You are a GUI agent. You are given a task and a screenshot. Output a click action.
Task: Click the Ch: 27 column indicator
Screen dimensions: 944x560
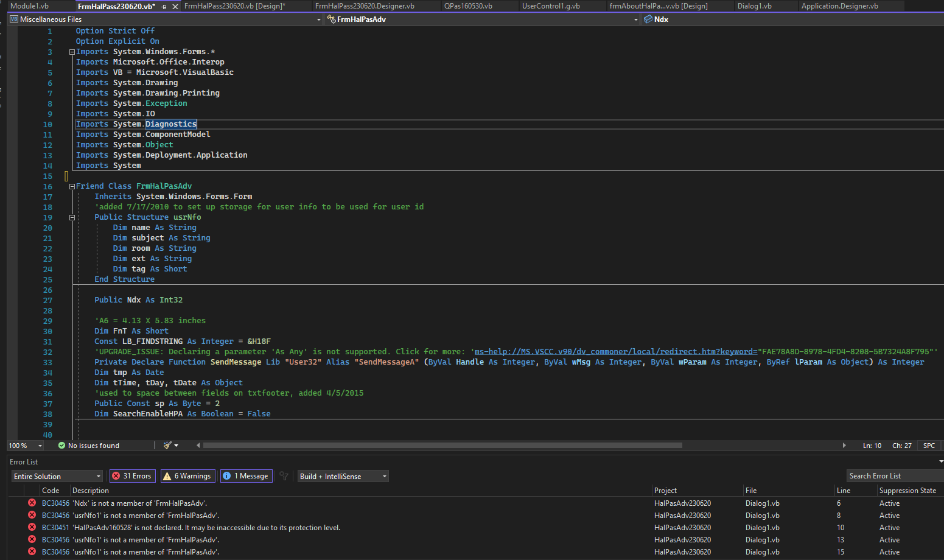pyautogui.click(x=902, y=446)
